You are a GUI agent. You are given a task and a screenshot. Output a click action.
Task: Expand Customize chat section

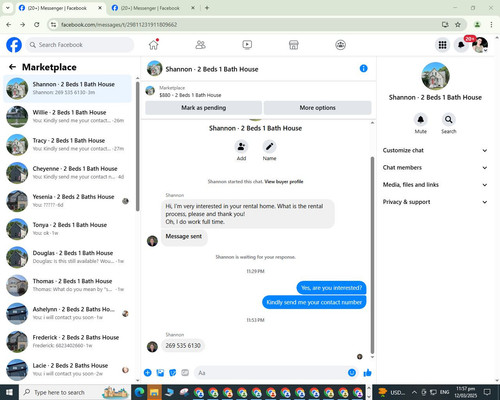point(435,150)
